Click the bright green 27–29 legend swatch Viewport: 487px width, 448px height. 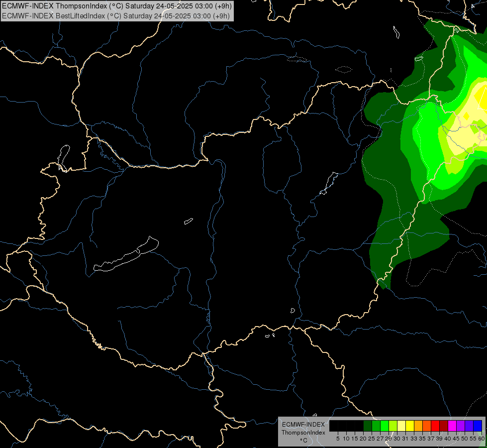385,426
